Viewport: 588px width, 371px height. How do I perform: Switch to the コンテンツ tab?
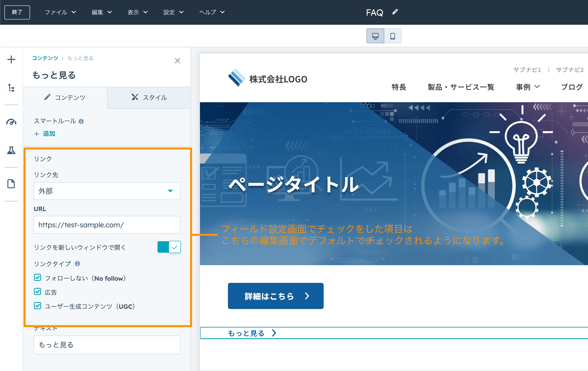(65, 97)
